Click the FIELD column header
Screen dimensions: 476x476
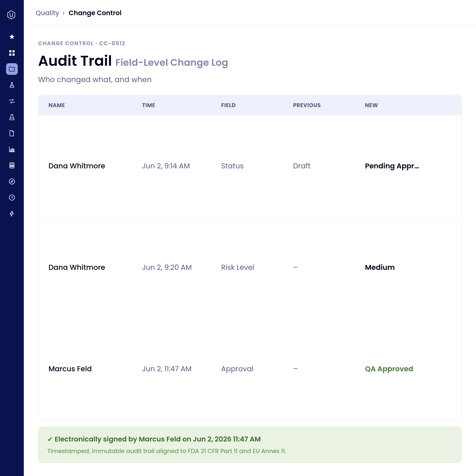click(x=228, y=105)
